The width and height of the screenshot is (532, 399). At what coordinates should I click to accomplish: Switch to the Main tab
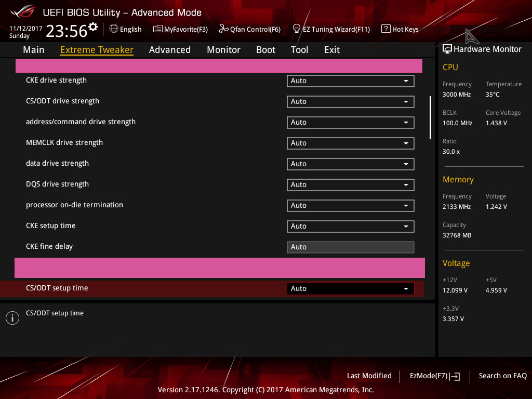click(34, 50)
